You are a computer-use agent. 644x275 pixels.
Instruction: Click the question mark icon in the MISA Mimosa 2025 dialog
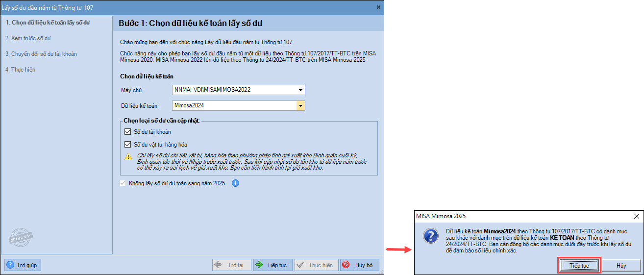click(x=430, y=237)
